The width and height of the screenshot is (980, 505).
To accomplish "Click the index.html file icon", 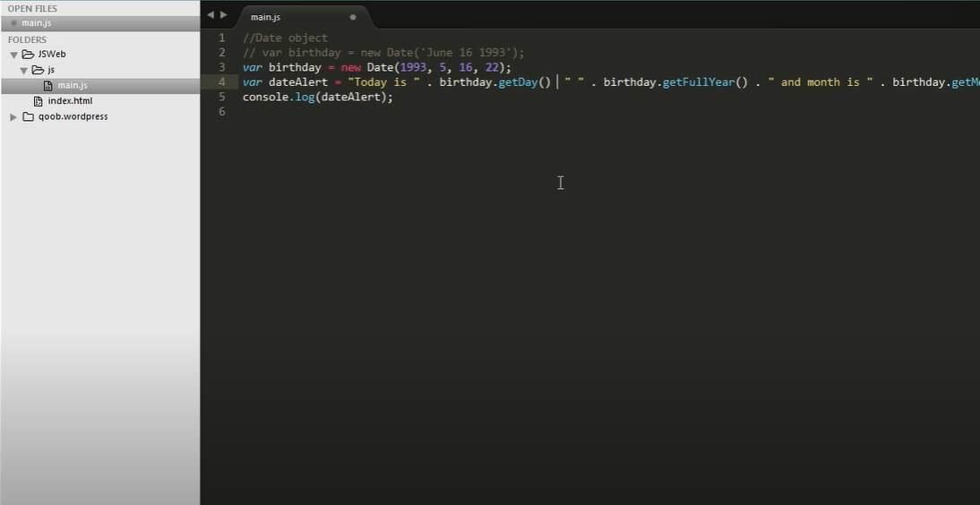I will tap(39, 101).
